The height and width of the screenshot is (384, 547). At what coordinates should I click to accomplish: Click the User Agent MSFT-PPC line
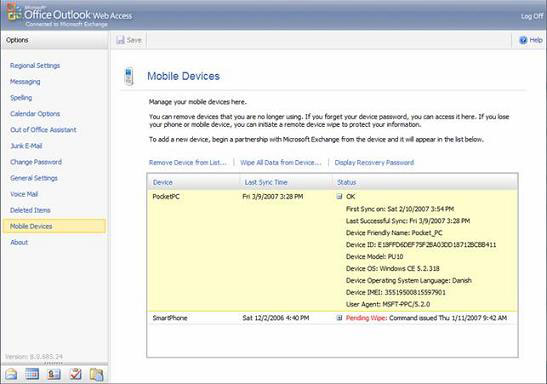click(388, 304)
